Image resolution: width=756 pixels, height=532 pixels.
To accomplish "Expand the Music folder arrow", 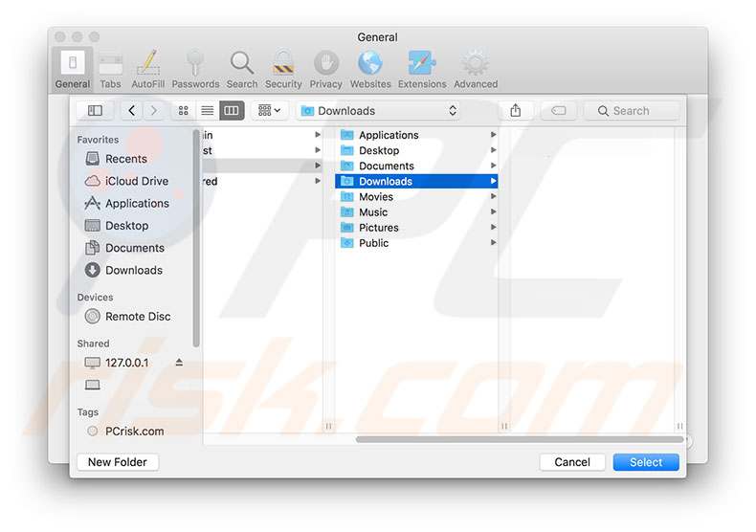I will tap(493, 212).
